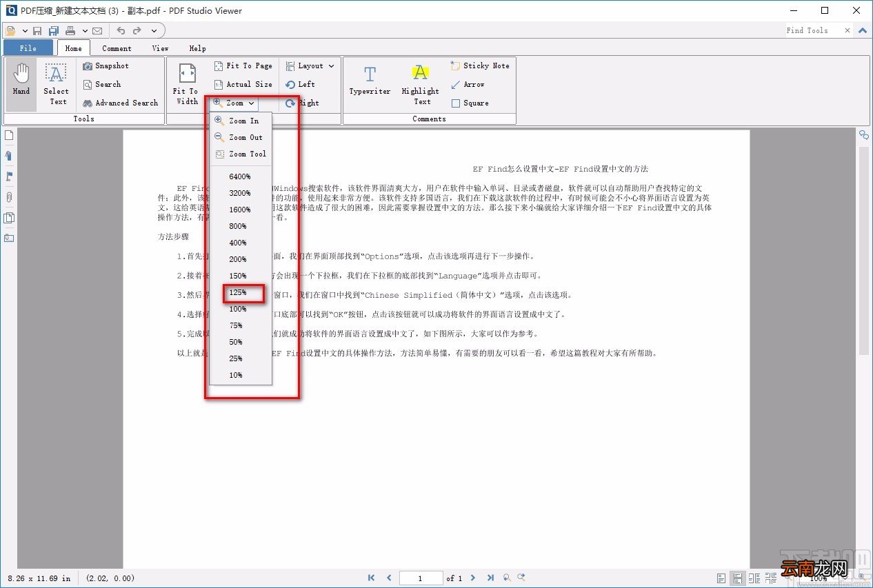Click the Redo arrow icon

137,30
